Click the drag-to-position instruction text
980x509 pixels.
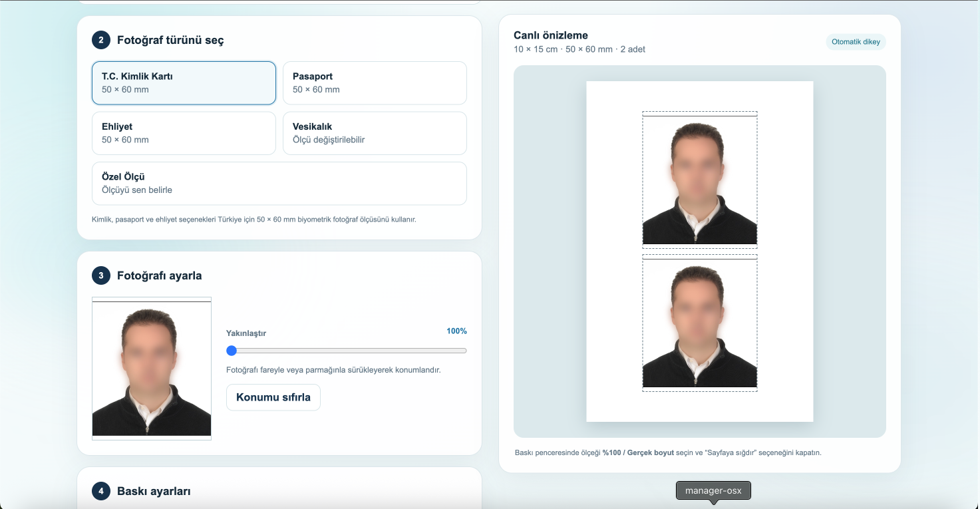pyautogui.click(x=333, y=369)
